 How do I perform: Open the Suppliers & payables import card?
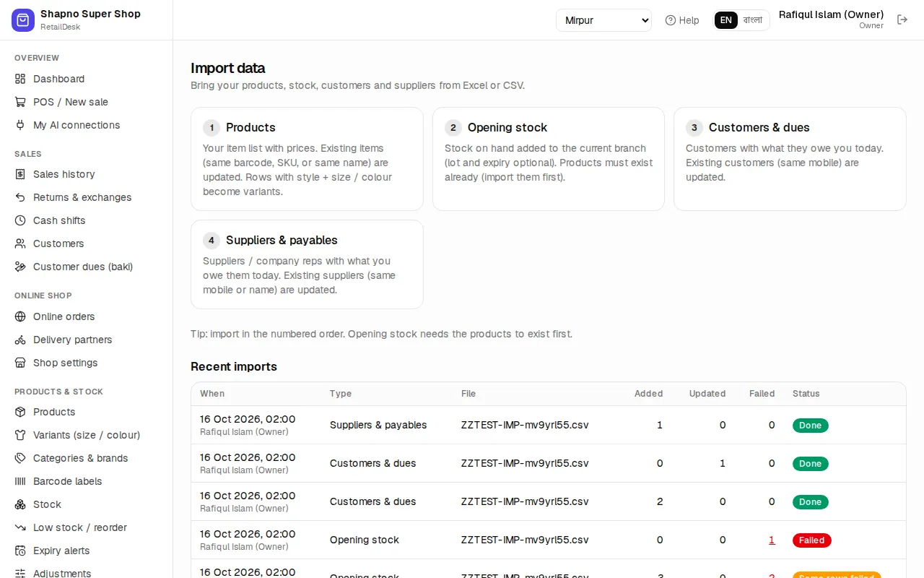point(307,264)
